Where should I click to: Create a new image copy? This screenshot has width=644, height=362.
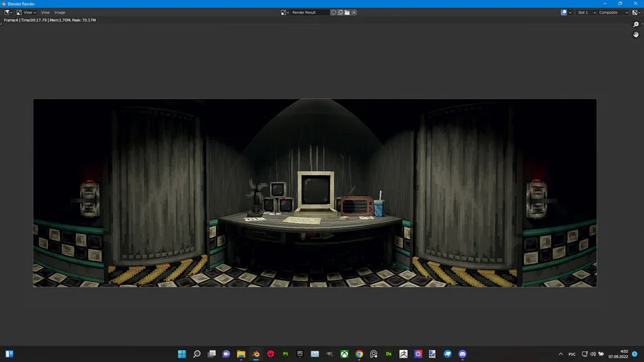[341, 12]
